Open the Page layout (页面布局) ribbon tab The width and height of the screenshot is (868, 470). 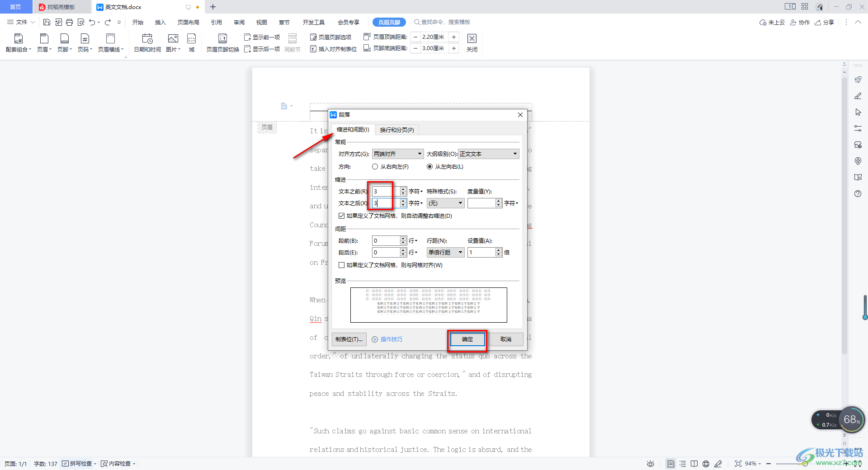coord(188,22)
